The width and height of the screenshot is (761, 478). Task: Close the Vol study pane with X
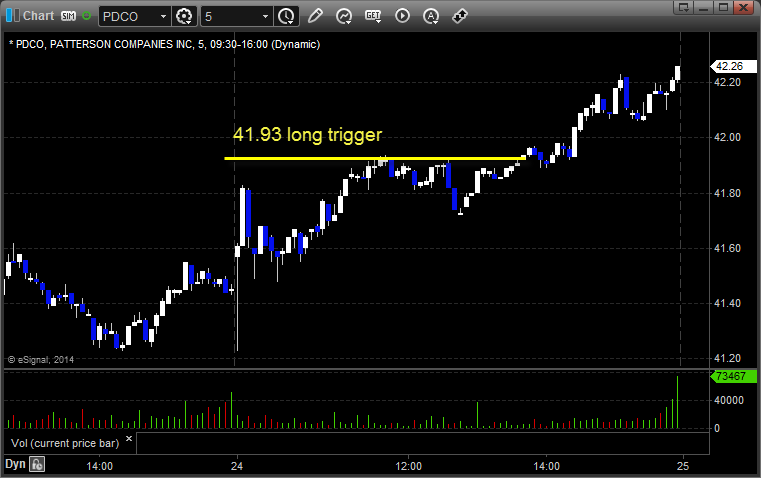click(x=129, y=439)
